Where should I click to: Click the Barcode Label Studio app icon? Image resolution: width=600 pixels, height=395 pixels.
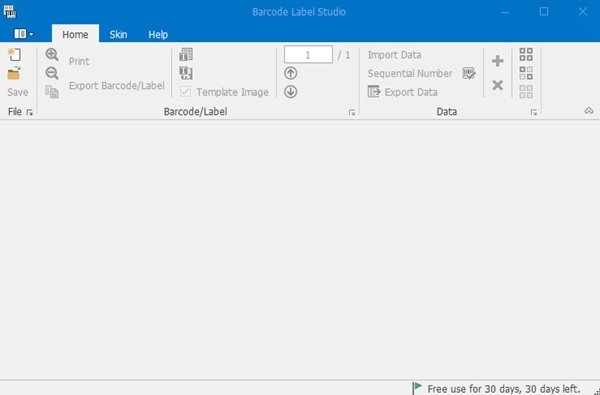point(10,12)
